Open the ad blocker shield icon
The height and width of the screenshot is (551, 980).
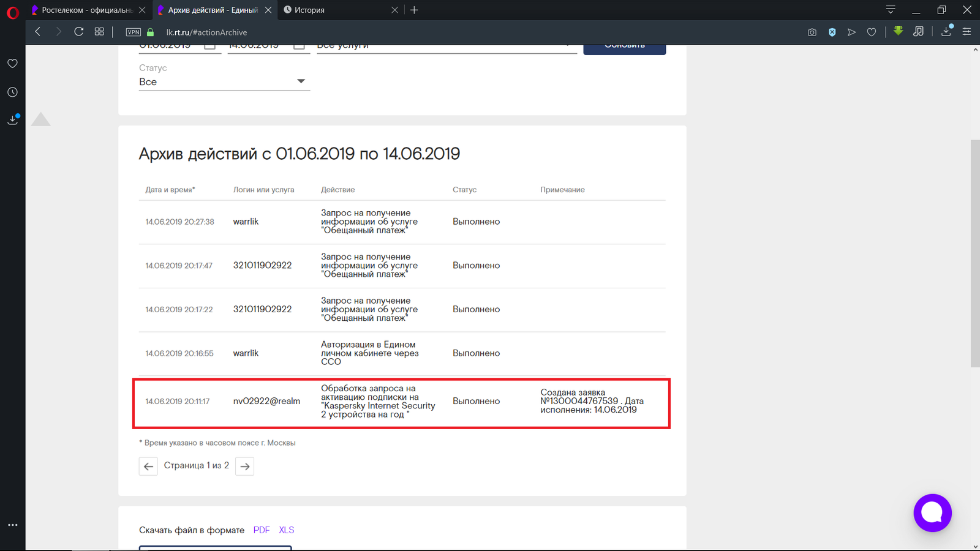[x=832, y=32]
